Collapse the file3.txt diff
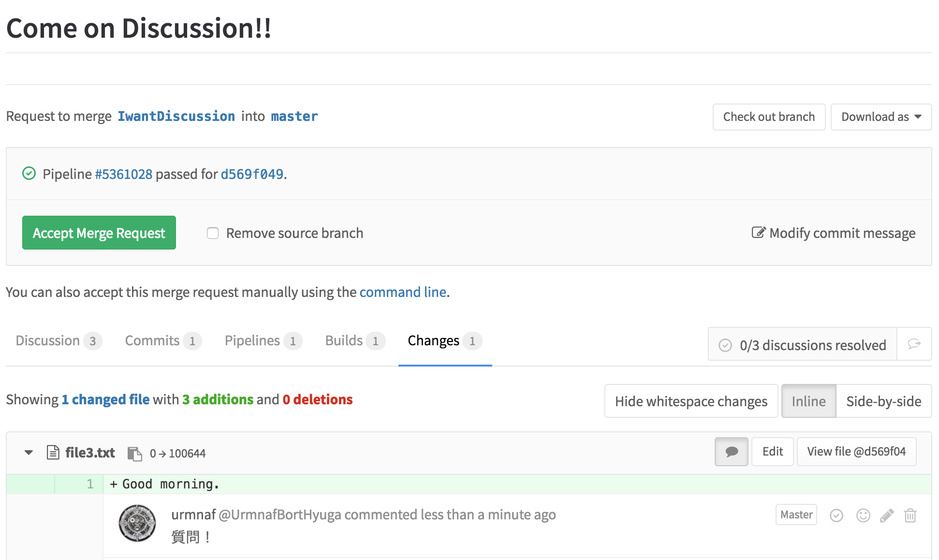 (x=28, y=453)
